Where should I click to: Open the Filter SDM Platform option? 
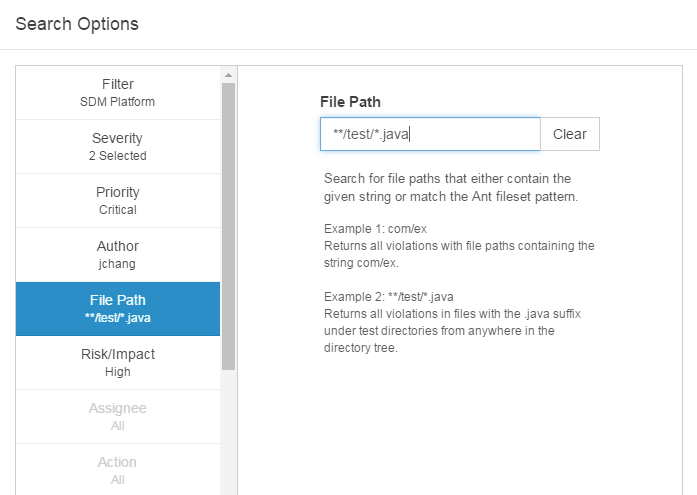coord(118,93)
